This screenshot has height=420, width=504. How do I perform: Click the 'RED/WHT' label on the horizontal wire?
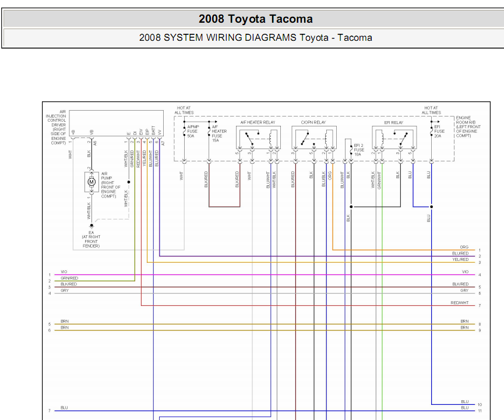click(x=459, y=303)
